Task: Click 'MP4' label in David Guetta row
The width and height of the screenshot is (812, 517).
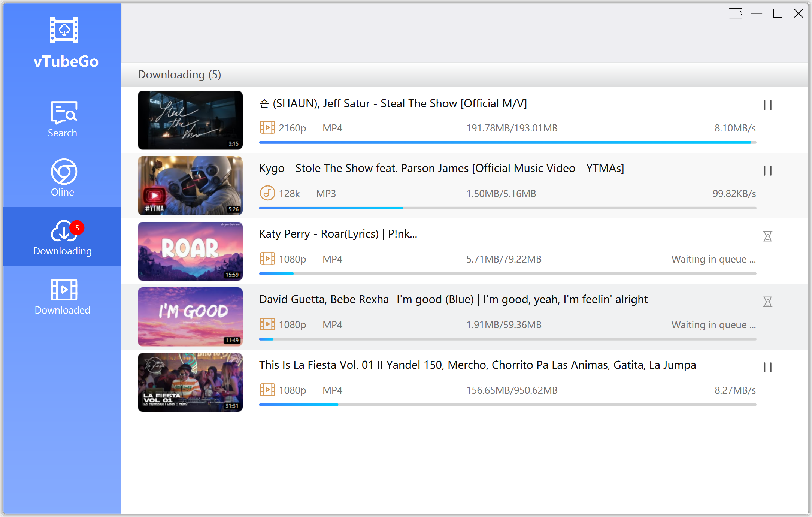Action: (x=333, y=325)
